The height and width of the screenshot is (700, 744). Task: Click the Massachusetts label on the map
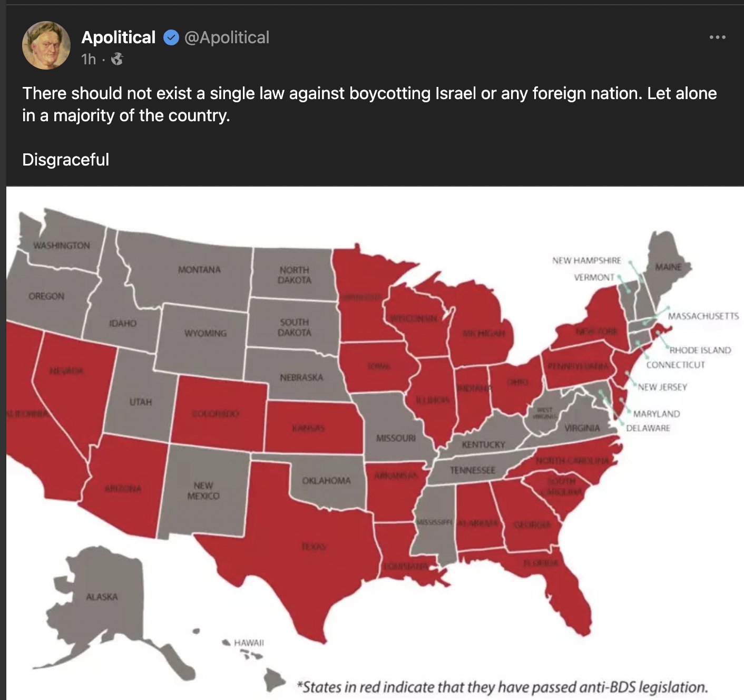(703, 316)
